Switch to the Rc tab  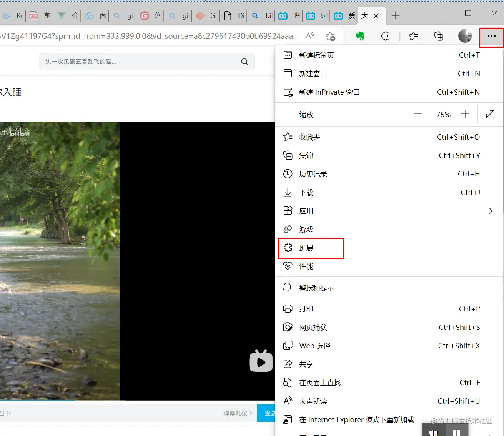13,16
